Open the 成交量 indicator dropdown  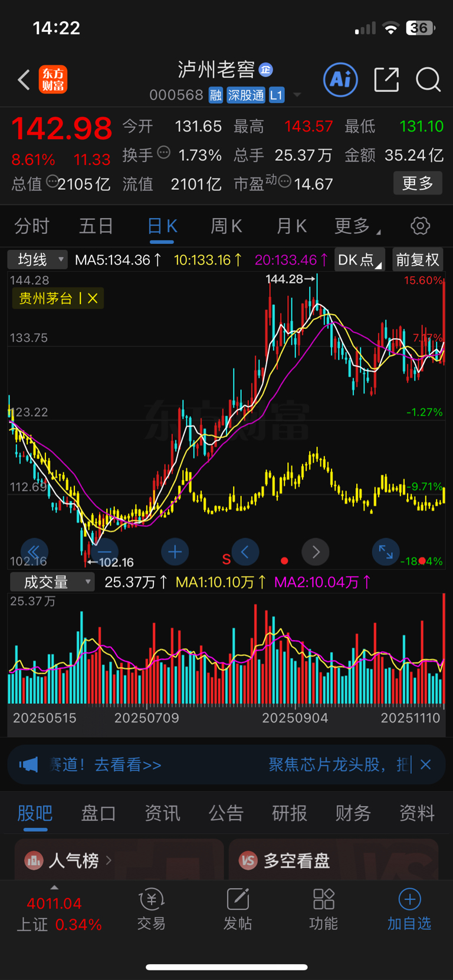click(x=52, y=582)
